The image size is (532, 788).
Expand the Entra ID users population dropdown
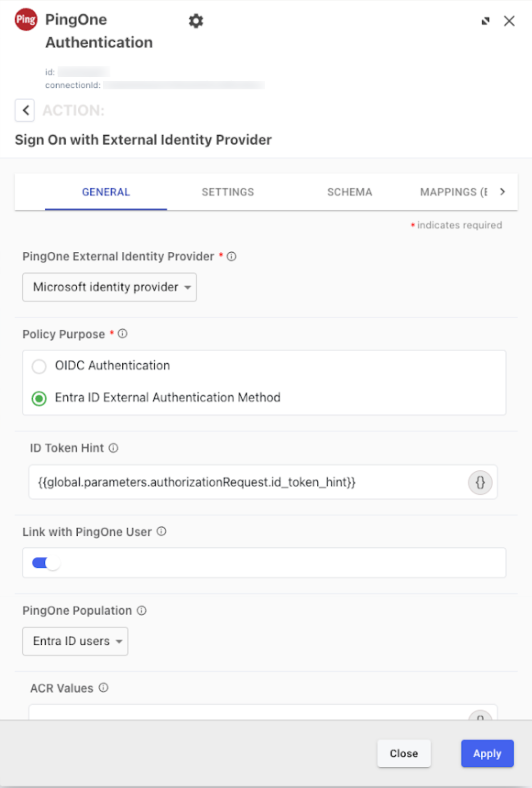coord(75,641)
